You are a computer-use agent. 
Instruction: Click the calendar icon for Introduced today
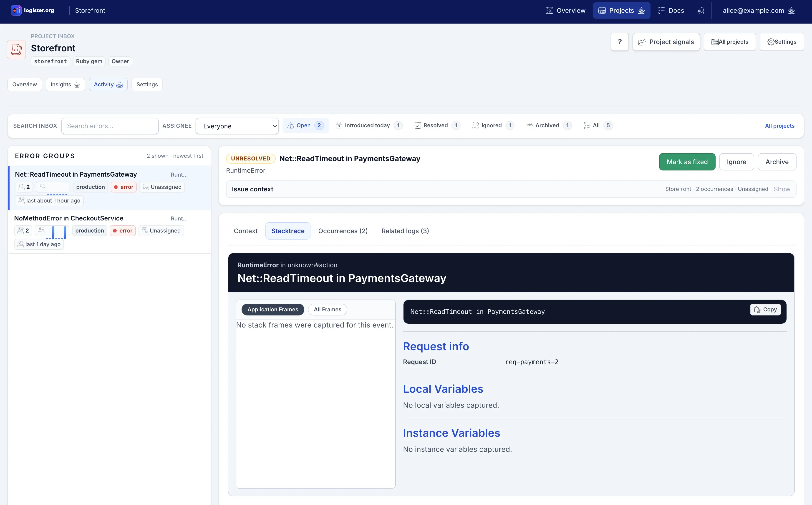coord(339,125)
